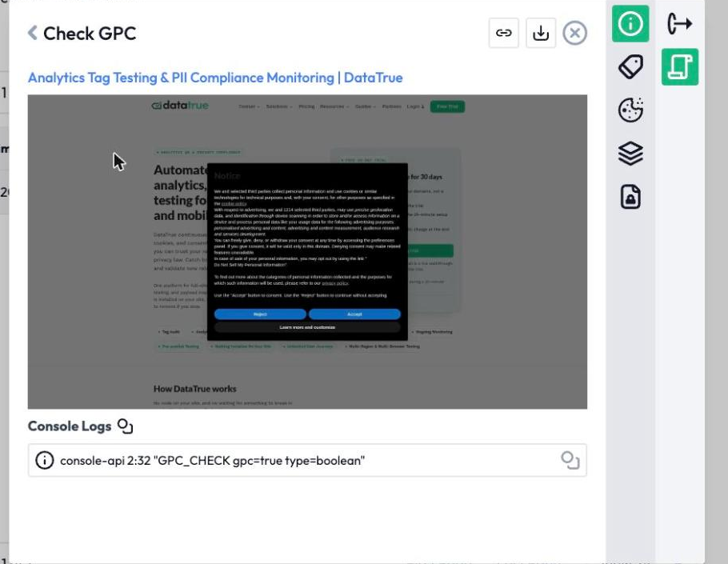The width and height of the screenshot is (728, 564).
Task: Select the green script scroll icon
Action: pos(680,67)
